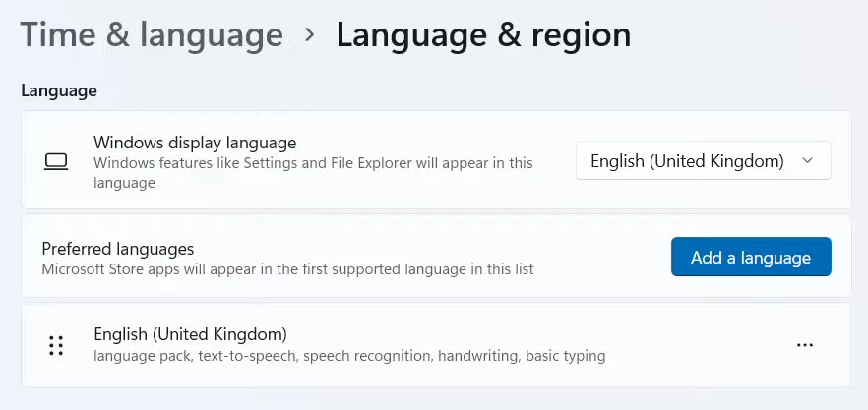Click the text-to-speech feature text
The image size is (868, 410).
pos(240,356)
